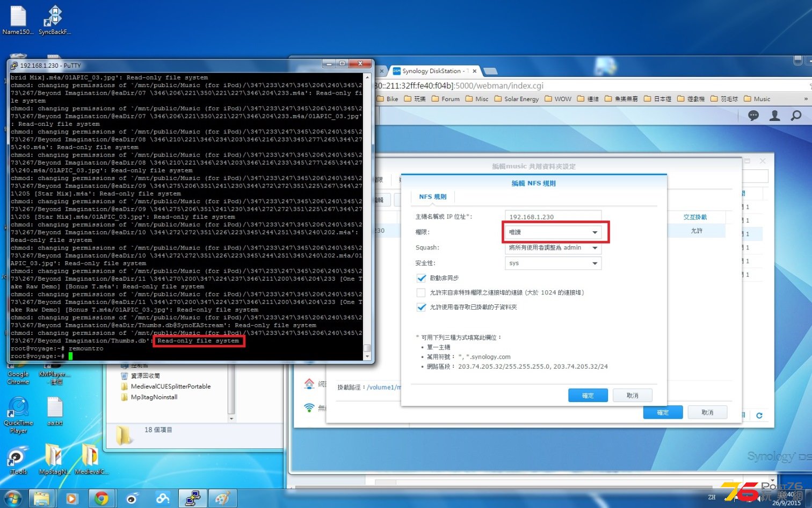The height and width of the screenshot is (508, 812).
Task: Open Forum bookmarks folder
Action: pyautogui.click(x=446, y=99)
